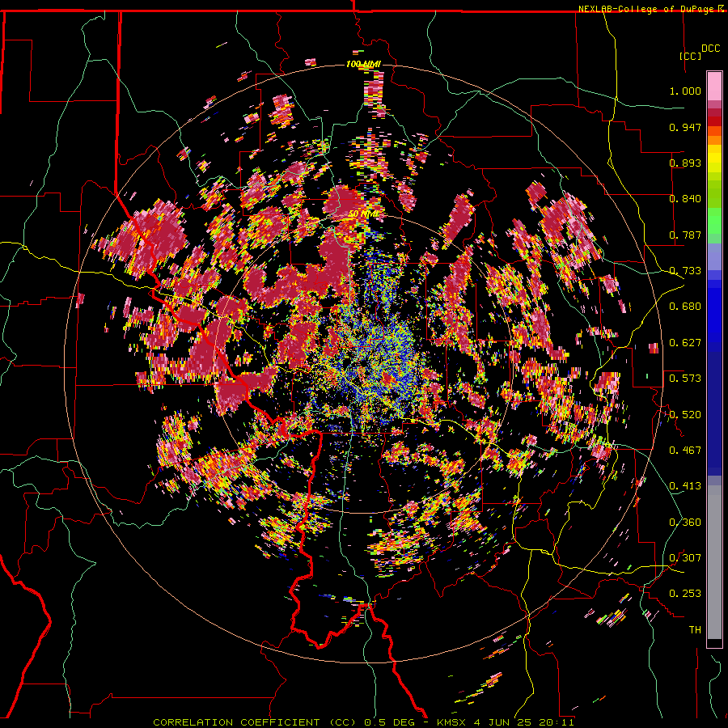Click the TH label near scale bottom
This screenshot has height=728, width=728.
click(x=695, y=630)
